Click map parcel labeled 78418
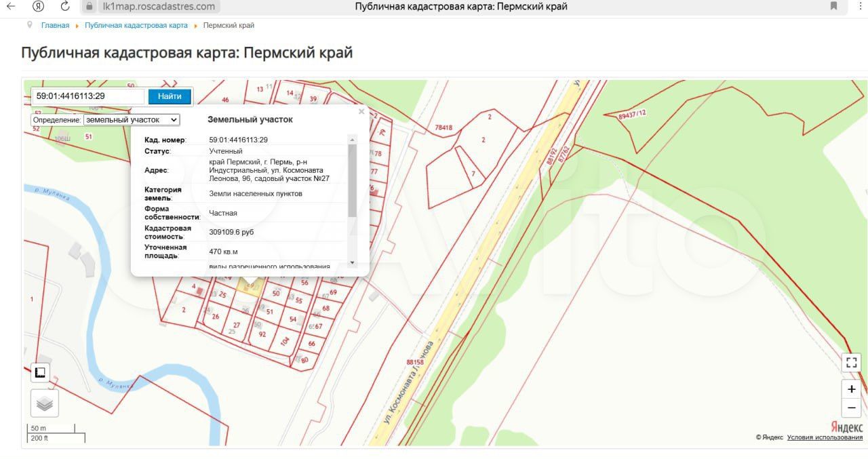 [443, 127]
